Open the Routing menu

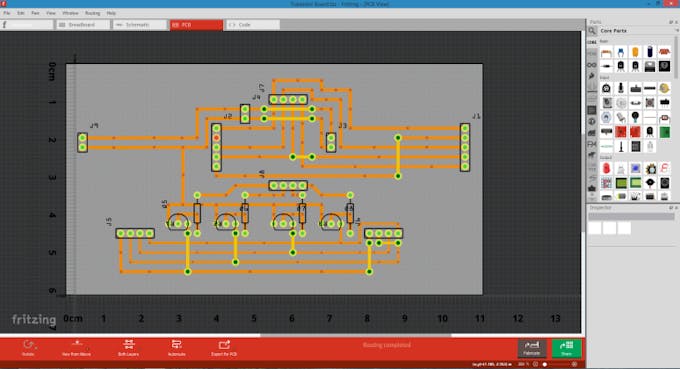pos(92,13)
